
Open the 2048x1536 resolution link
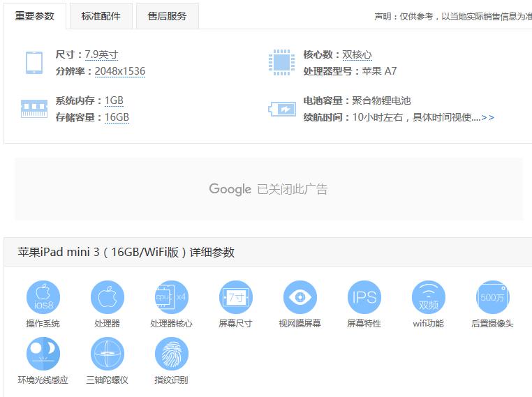120,71
